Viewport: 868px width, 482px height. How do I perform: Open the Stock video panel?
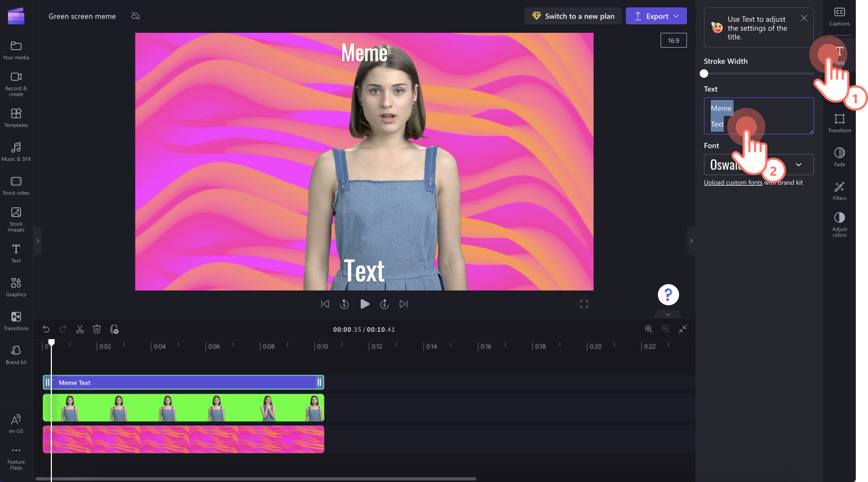pyautogui.click(x=16, y=185)
